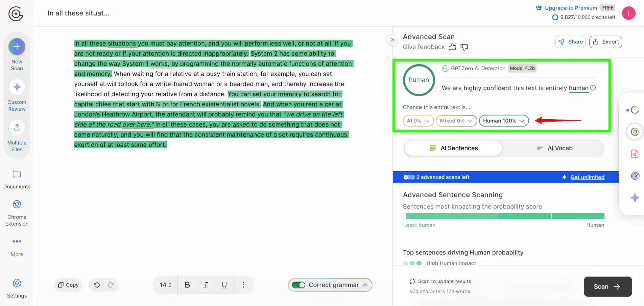Expand the Human 100% dropdown
The width and height of the screenshot is (644, 306).
[x=504, y=121]
